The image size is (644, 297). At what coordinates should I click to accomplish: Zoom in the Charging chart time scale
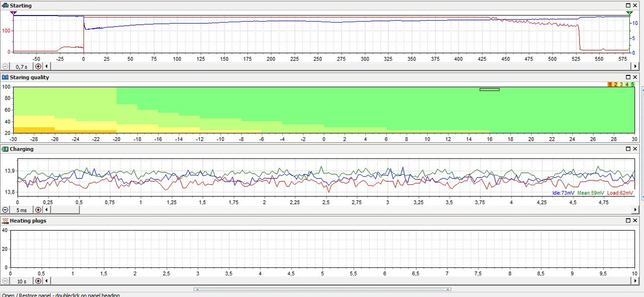(x=38, y=210)
